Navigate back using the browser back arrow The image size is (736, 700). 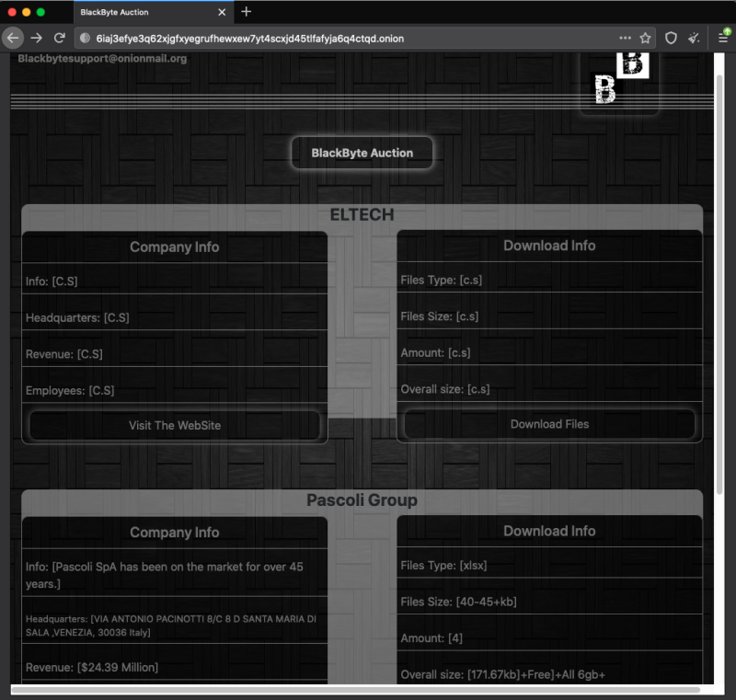[x=13, y=38]
